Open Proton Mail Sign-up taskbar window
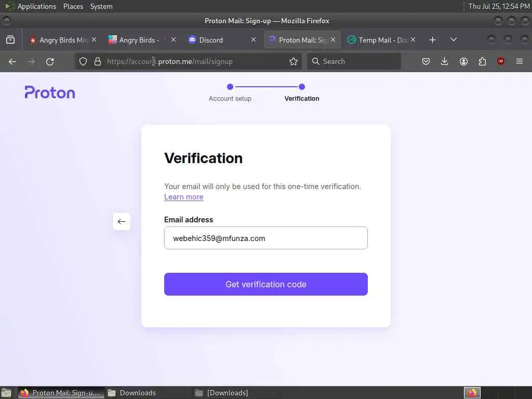The width and height of the screenshot is (532, 399). (x=61, y=393)
